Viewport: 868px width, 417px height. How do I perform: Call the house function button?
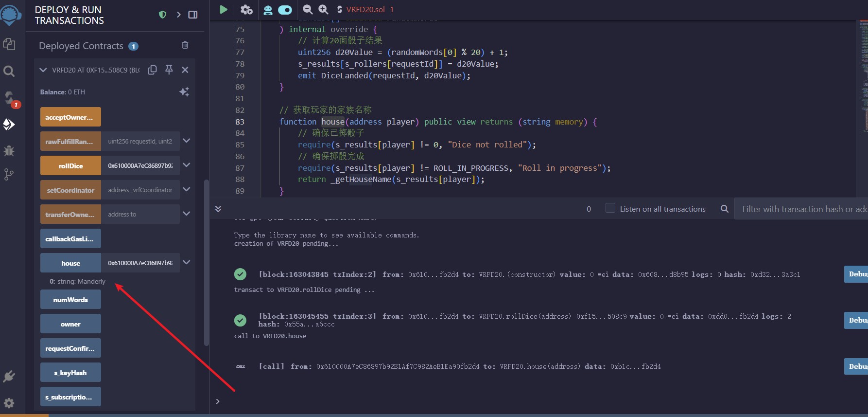tap(70, 263)
